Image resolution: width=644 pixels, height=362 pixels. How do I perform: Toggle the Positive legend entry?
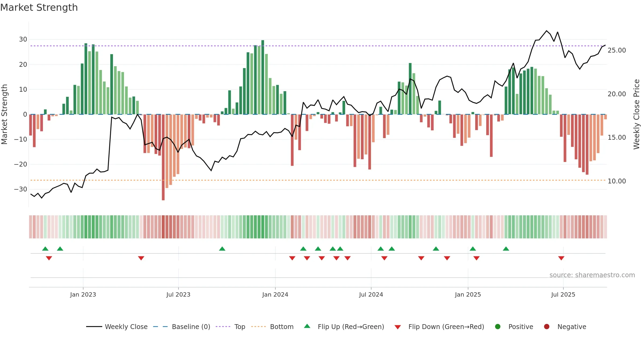tap(514, 327)
